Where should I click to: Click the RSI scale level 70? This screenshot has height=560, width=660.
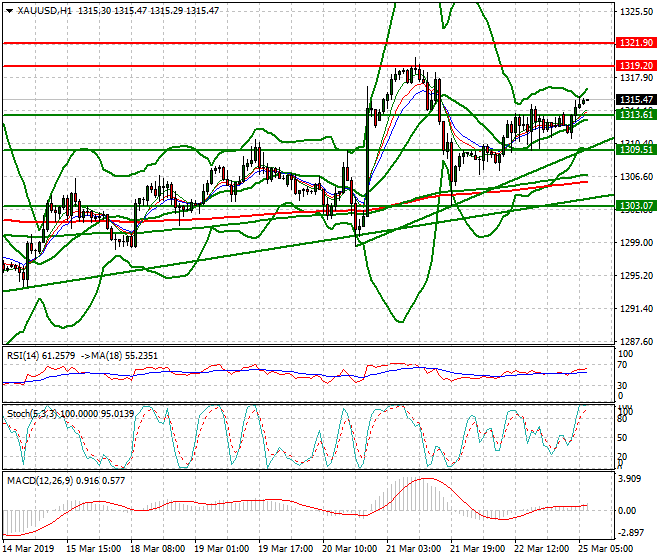[x=622, y=365]
